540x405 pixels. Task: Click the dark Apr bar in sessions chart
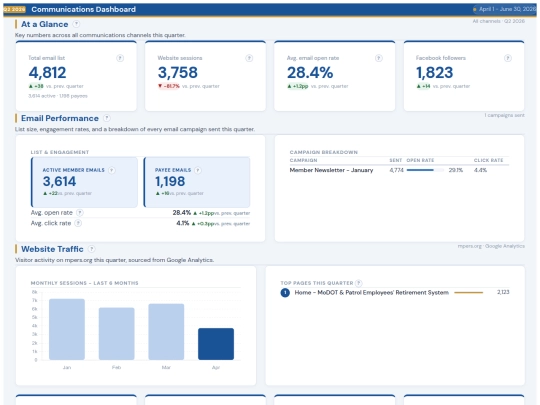tap(216, 344)
